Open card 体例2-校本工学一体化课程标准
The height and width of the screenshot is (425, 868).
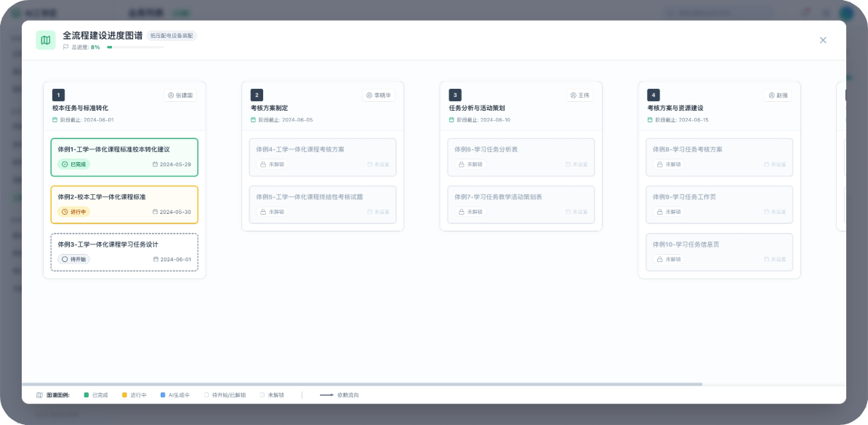pos(124,204)
